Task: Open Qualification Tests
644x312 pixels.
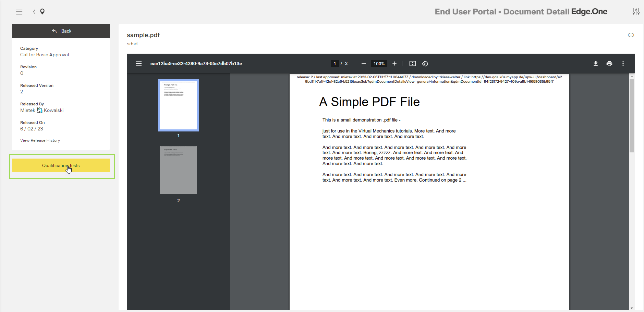Action: coord(61,165)
